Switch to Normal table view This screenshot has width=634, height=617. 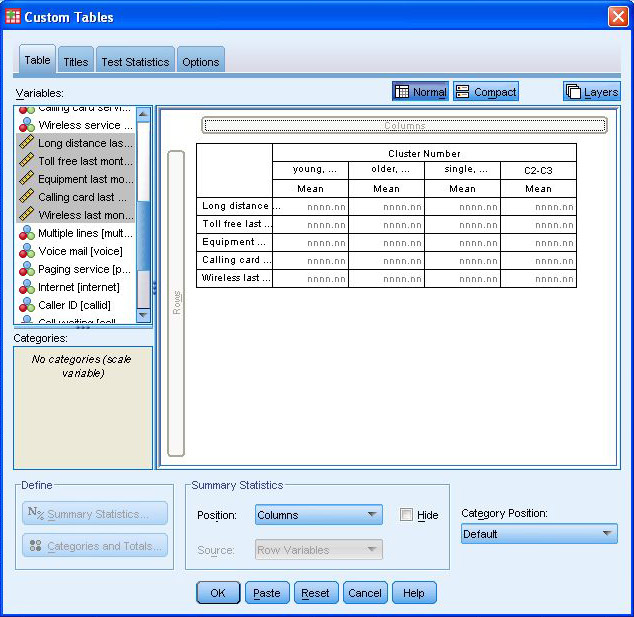tap(420, 92)
